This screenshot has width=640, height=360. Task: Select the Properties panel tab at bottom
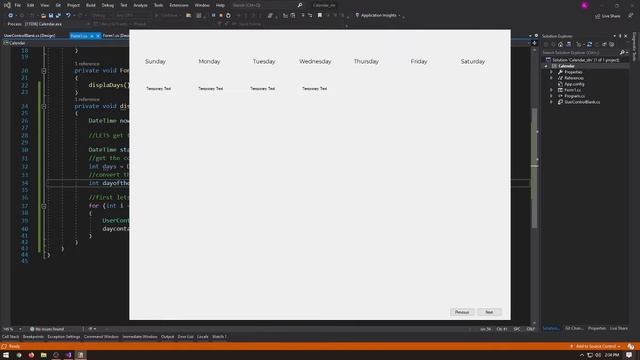[597, 329]
